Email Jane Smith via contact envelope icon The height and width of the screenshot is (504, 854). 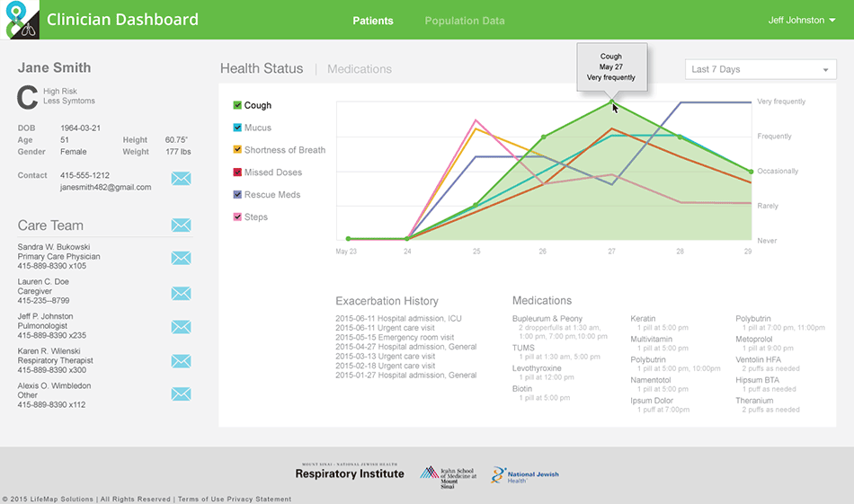pyautogui.click(x=181, y=179)
